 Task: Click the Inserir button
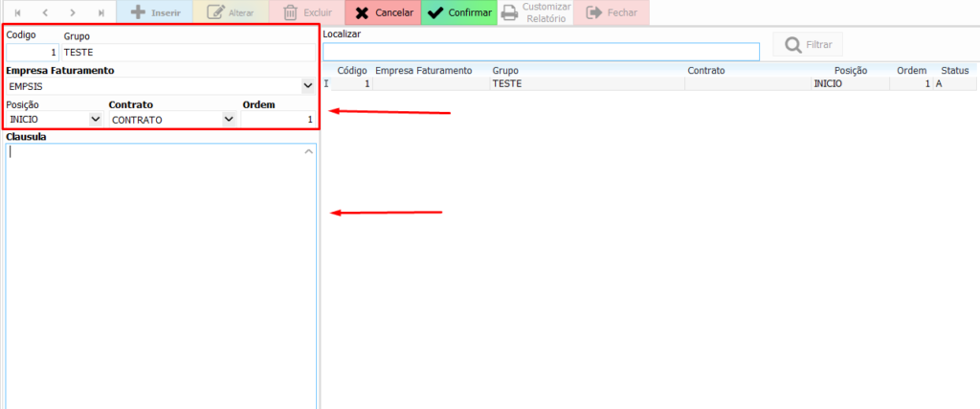[154, 12]
